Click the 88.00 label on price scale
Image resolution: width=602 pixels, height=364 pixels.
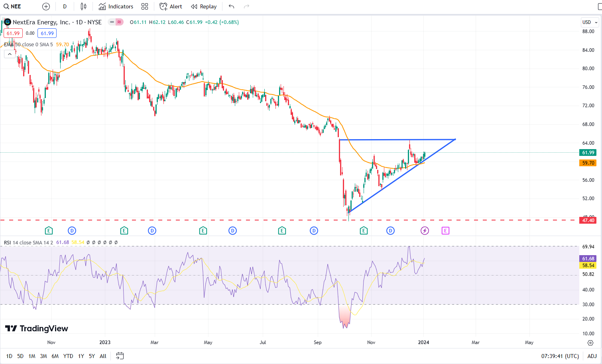pos(588,31)
